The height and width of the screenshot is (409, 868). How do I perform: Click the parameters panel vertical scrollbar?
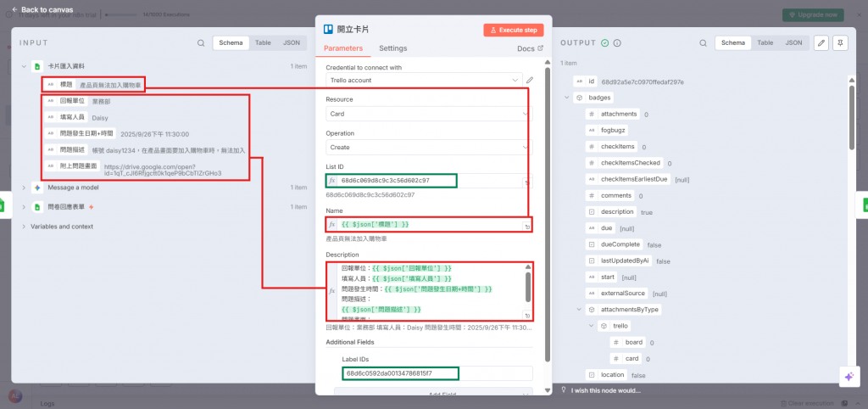point(548,213)
